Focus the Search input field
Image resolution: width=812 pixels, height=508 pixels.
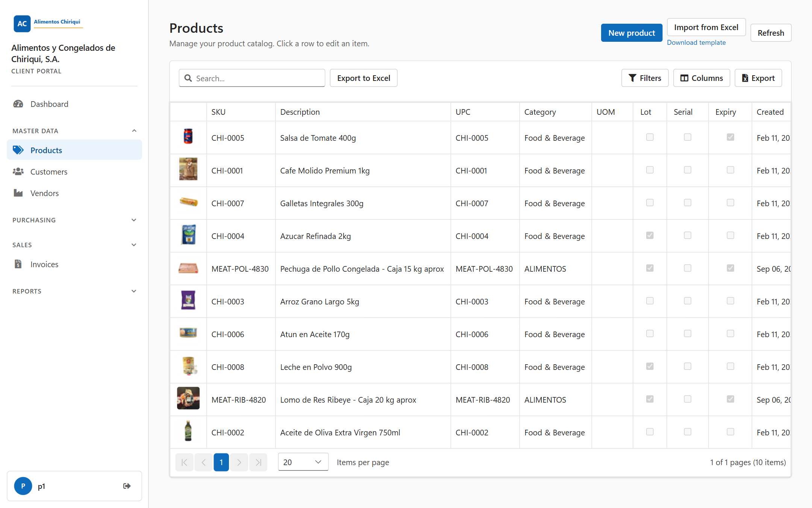point(252,78)
